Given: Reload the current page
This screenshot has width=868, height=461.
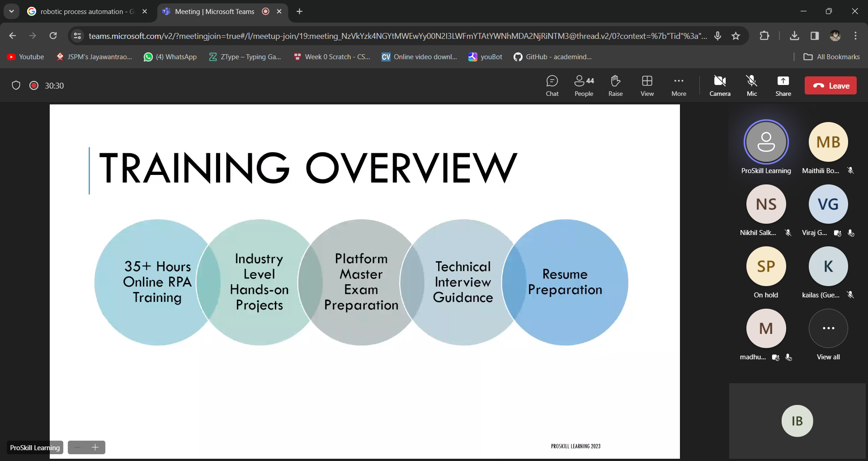Looking at the screenshot, I should tap(53, 36).
